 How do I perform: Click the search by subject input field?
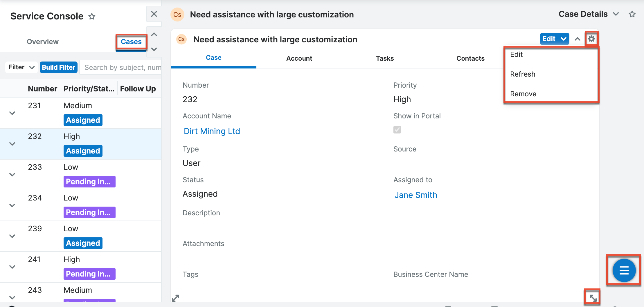click(x=122, y=67)
